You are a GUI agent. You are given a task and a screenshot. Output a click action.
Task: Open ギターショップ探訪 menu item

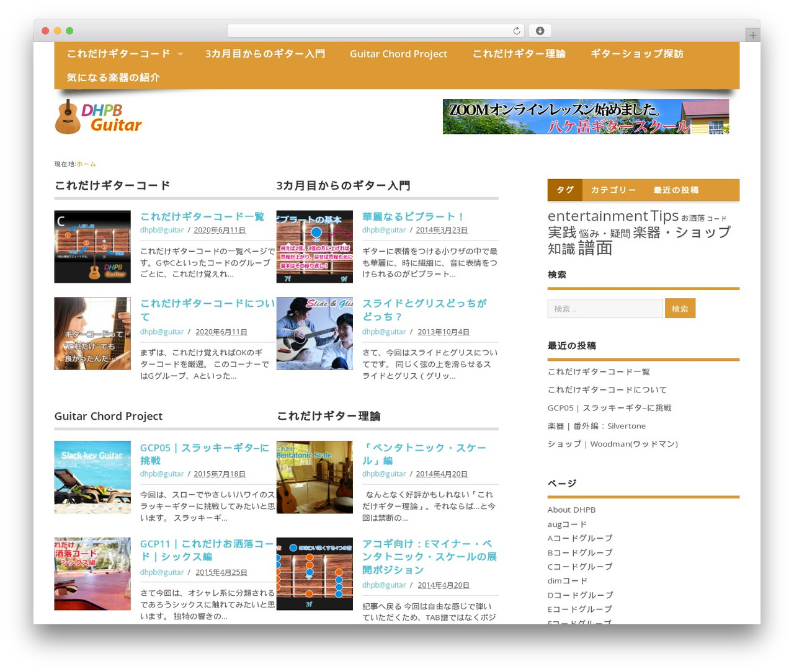[637, 54]
